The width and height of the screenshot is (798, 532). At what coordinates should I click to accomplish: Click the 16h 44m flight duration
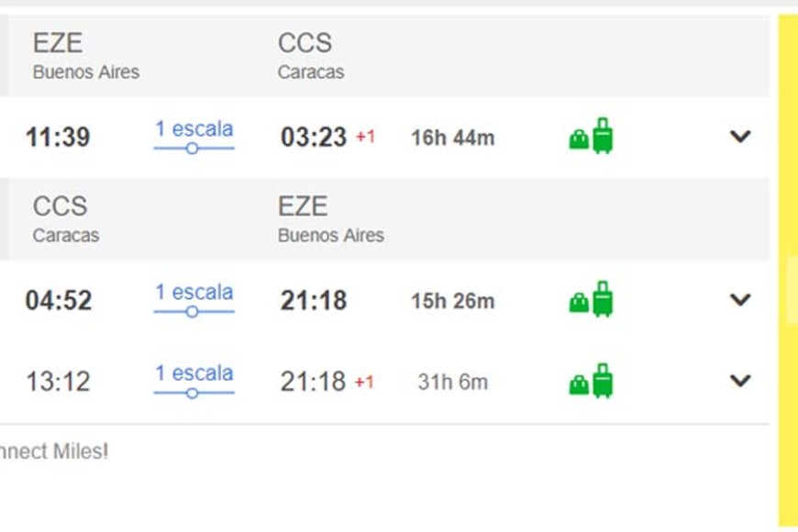click(x=452, y=138)
